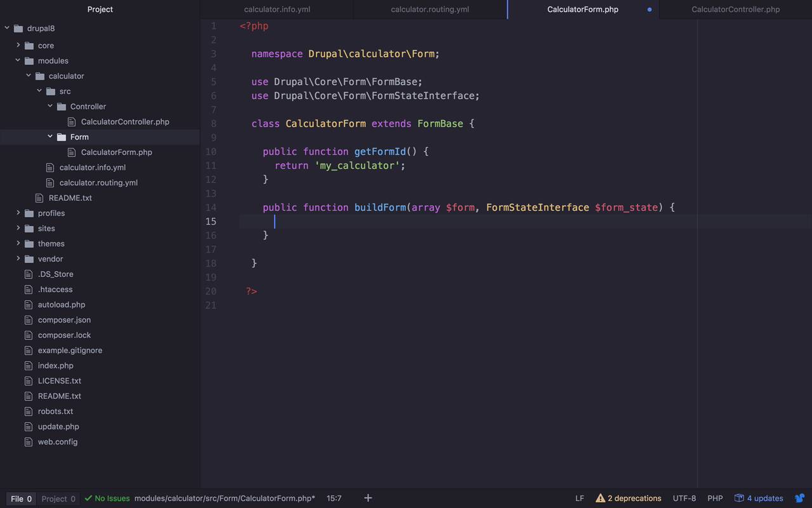The image size is (812, 508).
Task: Switch to calculator.info.yml tab
Action: [277, 10]
